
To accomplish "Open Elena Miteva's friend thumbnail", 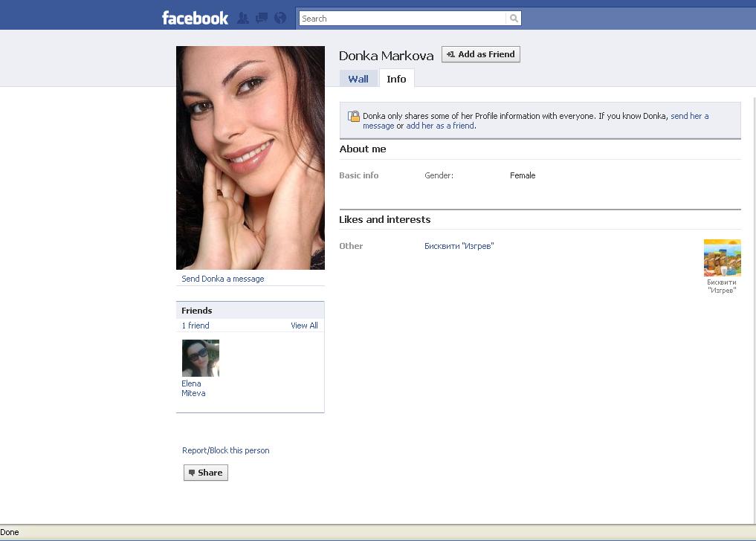I will point(201,358).
